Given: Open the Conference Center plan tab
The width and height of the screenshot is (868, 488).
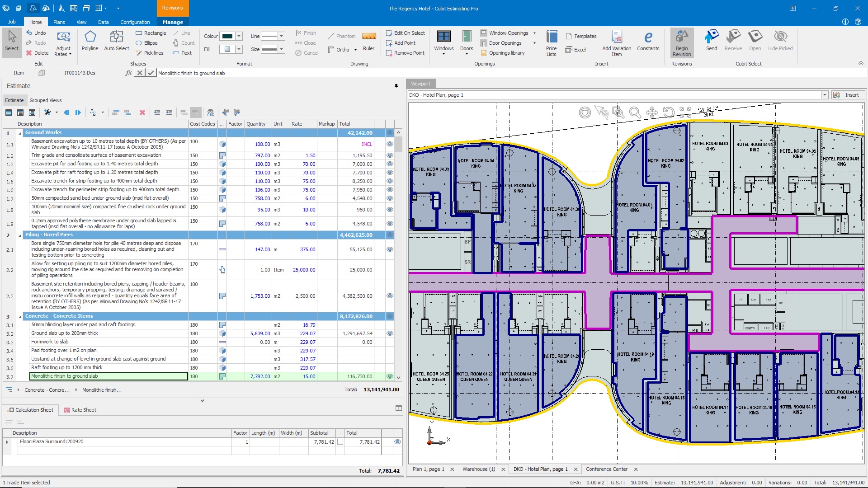Looking at the screenshot, I should point(606,469).
